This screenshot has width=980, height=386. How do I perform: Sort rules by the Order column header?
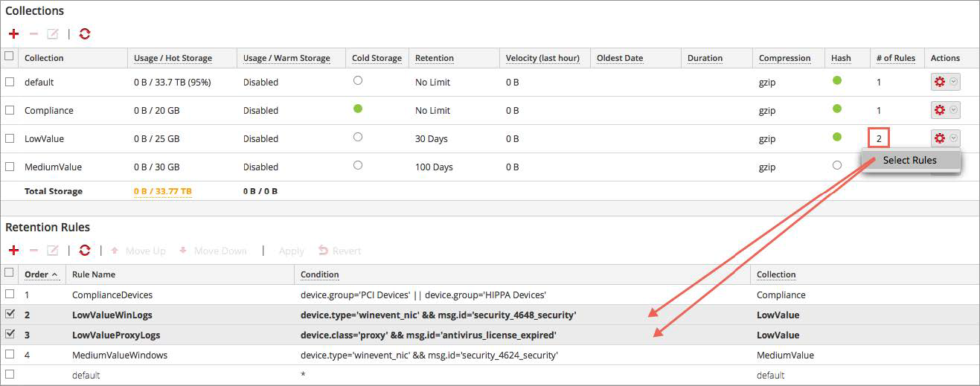(x=36, y=274)
